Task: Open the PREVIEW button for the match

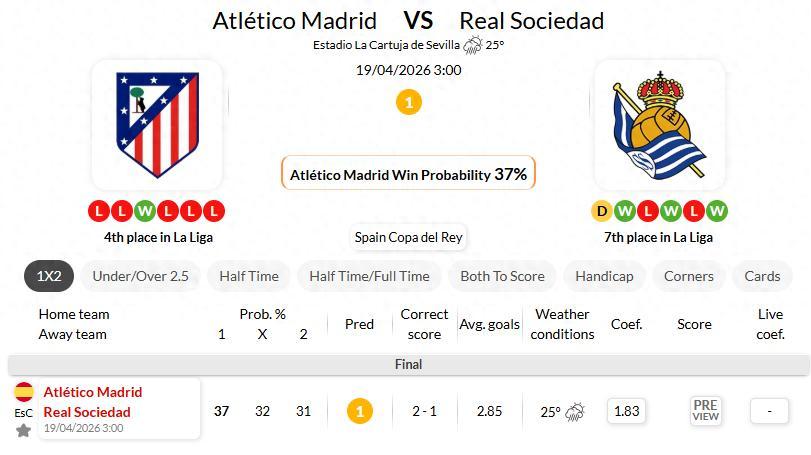Action: (705, 411)
